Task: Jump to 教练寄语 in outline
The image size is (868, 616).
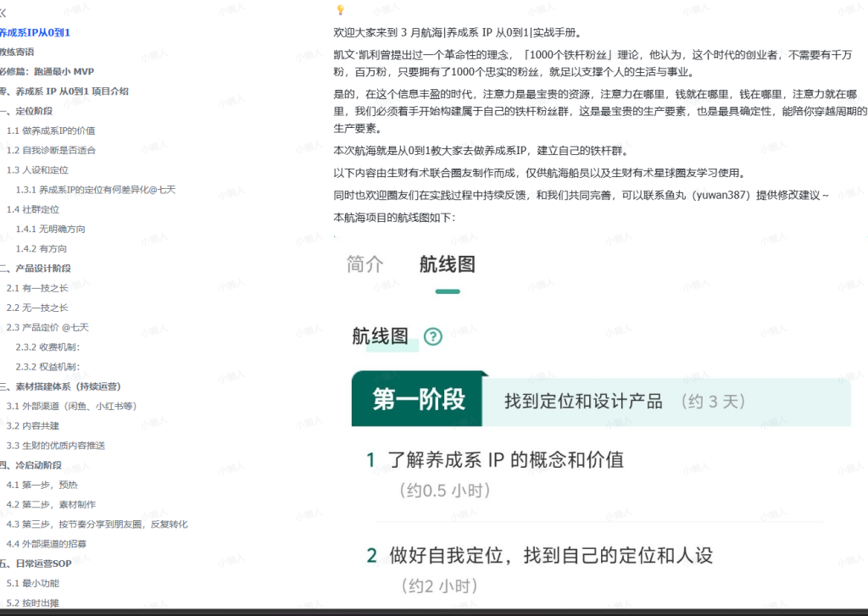Action: click(17, 52)
